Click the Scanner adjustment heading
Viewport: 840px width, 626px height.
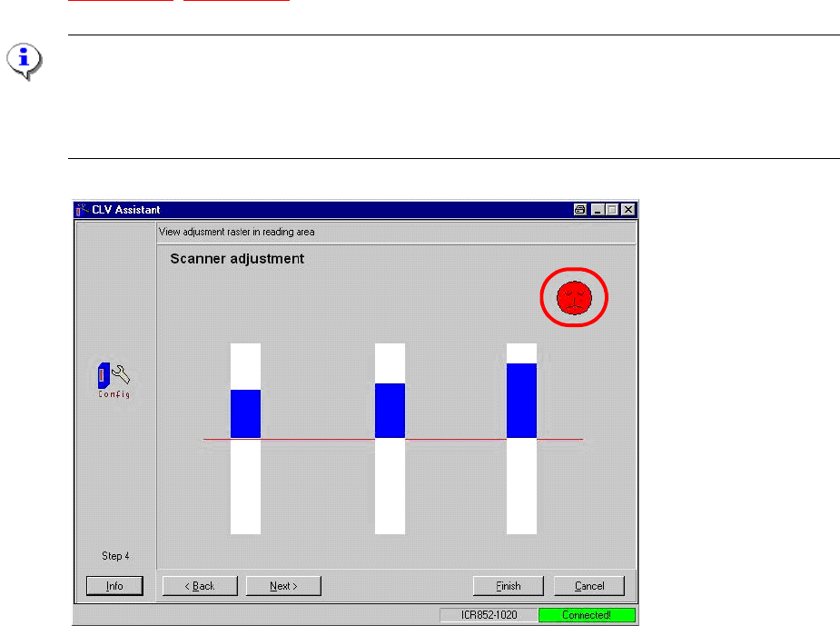237,259
